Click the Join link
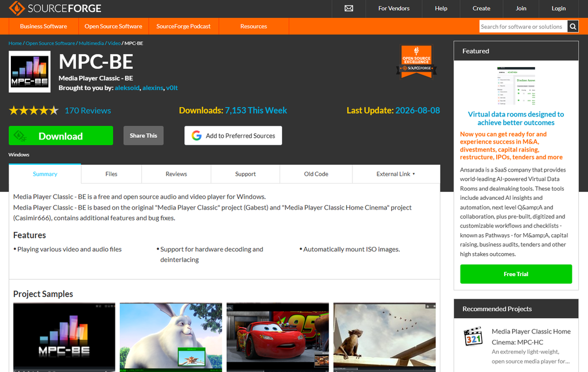 [521, 8]
